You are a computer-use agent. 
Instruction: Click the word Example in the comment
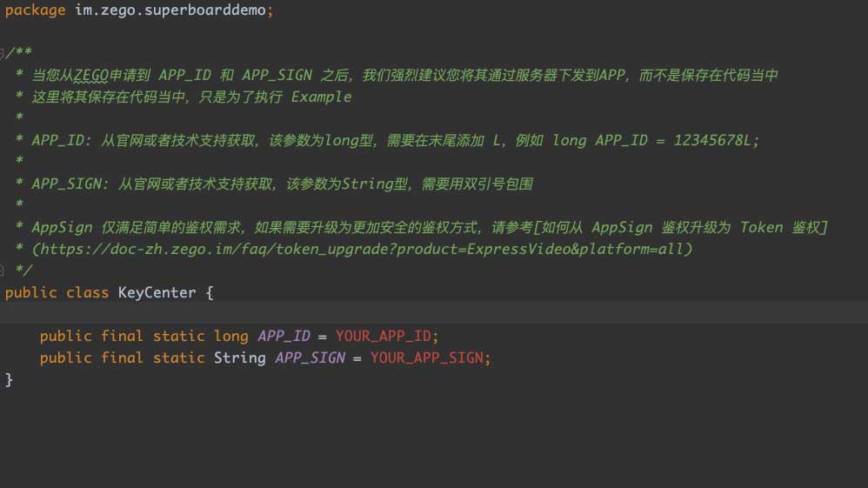(x=321, y=97)
